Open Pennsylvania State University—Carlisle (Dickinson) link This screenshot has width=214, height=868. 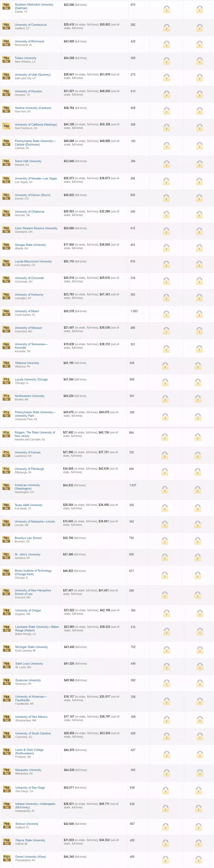(x=35, y=143)
